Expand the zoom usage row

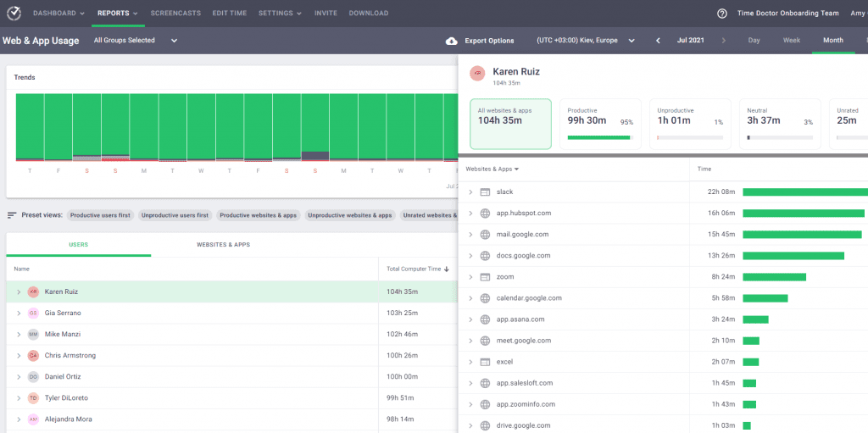[470, 277]
